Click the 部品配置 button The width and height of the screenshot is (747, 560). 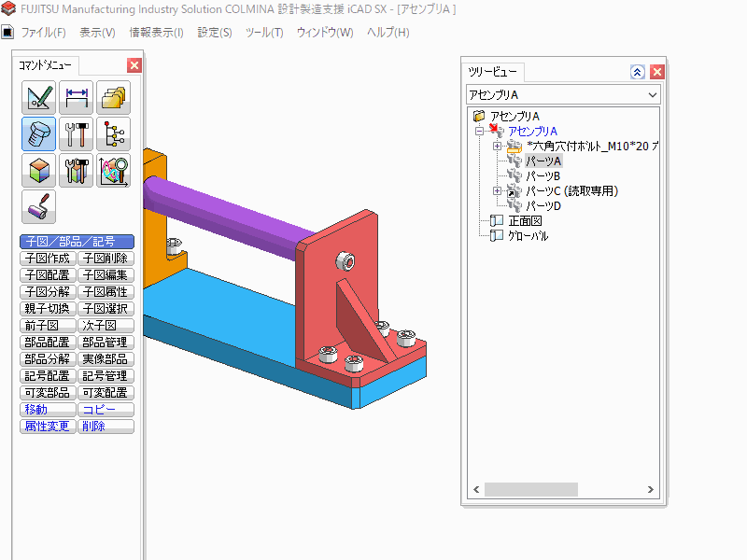pos(48,343)
